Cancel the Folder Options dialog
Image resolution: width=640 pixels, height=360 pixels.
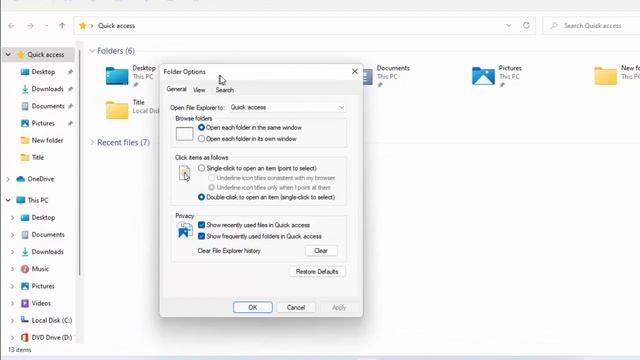296,307
